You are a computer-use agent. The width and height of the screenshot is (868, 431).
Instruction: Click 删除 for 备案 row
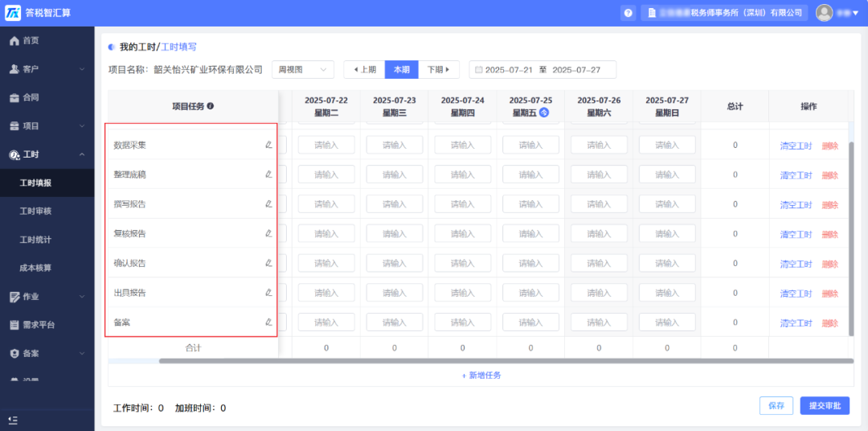tap(829, 322)
